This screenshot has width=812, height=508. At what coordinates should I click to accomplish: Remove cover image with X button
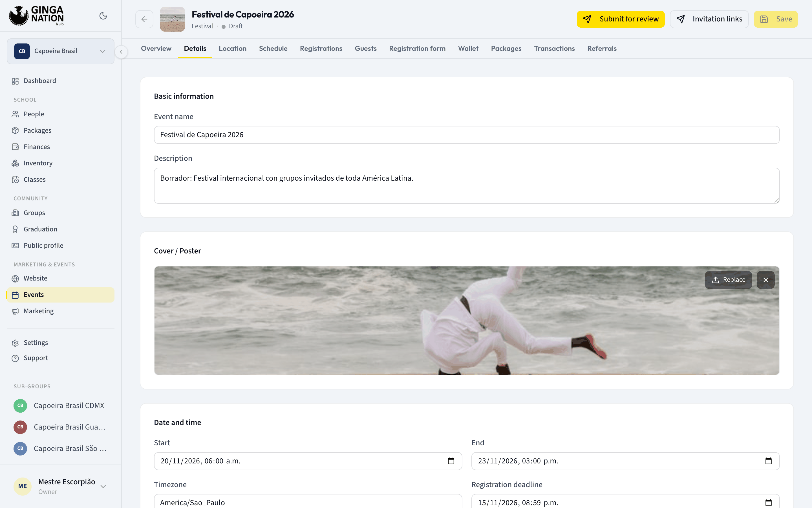pyautogui.click(x=765, y=280)
